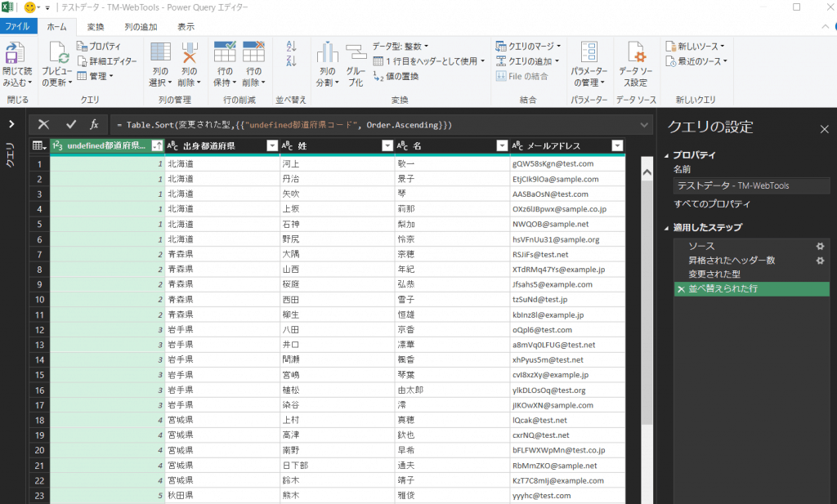Viewport: 837px width, 504px height.
Task: Open the 列の選択 column chooser icon
Action: 161,54
